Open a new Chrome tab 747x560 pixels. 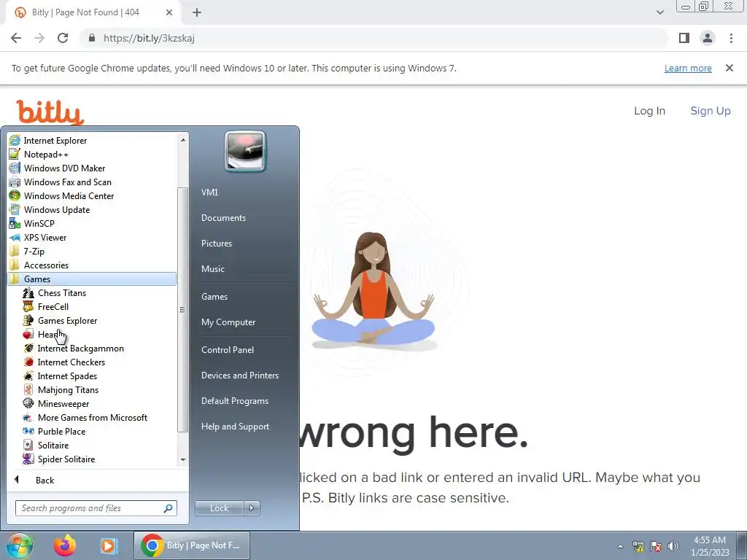(x=197, y=12)
